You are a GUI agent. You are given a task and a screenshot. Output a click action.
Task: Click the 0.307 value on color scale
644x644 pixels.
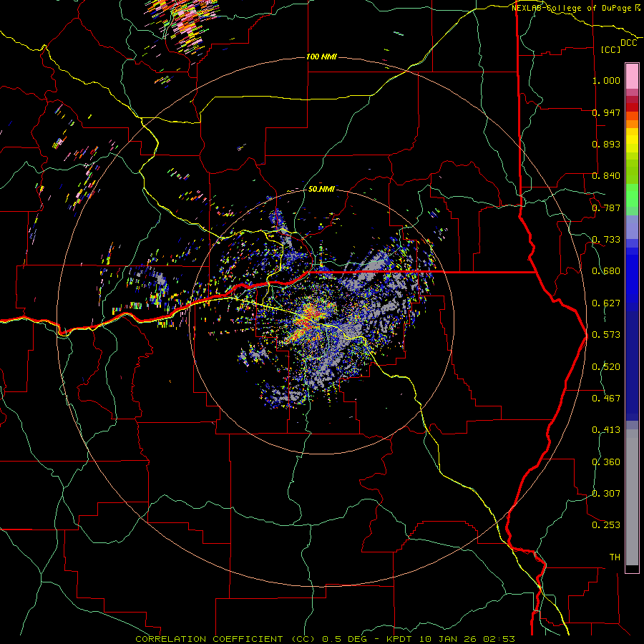coord(606,494)
